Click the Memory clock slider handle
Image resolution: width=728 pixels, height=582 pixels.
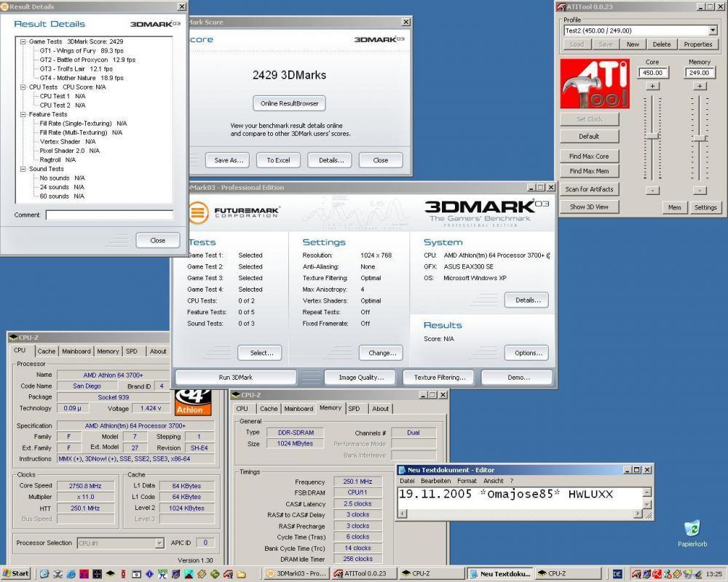[699, 138]
